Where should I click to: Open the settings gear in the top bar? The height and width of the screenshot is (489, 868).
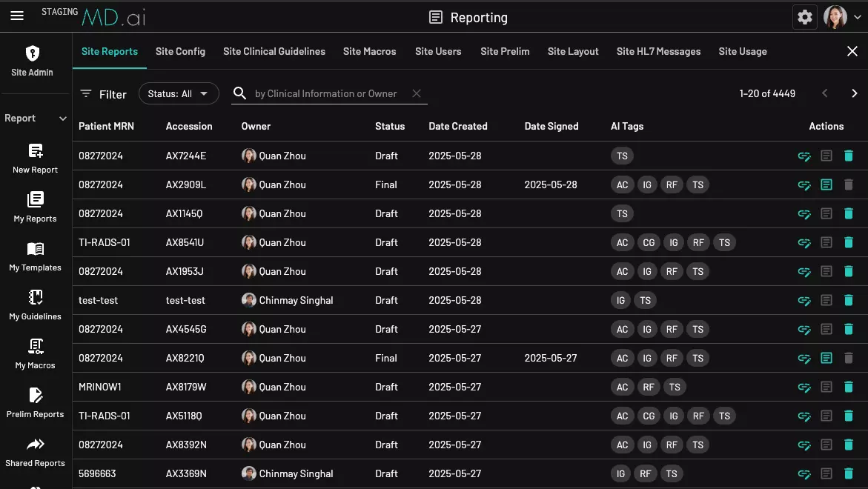805,16
